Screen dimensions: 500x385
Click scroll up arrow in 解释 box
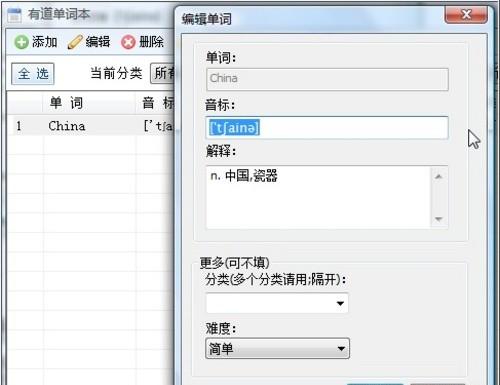439,177
